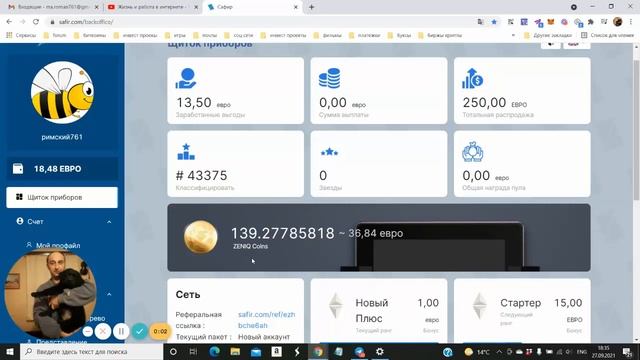Open the фильмы bookmarks folder
Image resolution: width=640 pixels, height=360 pixels.
coord(328,36)
